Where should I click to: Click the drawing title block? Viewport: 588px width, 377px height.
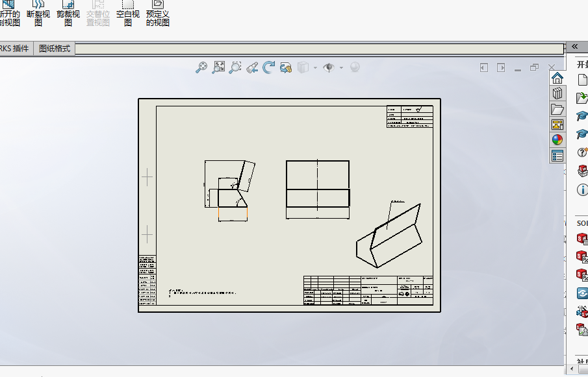(x=368, y=291)
